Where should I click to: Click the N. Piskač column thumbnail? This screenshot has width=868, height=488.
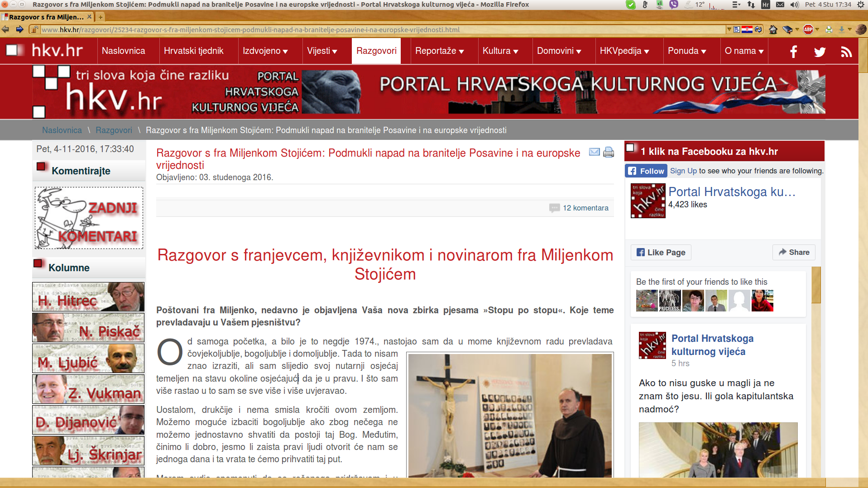tap(88, 328)
